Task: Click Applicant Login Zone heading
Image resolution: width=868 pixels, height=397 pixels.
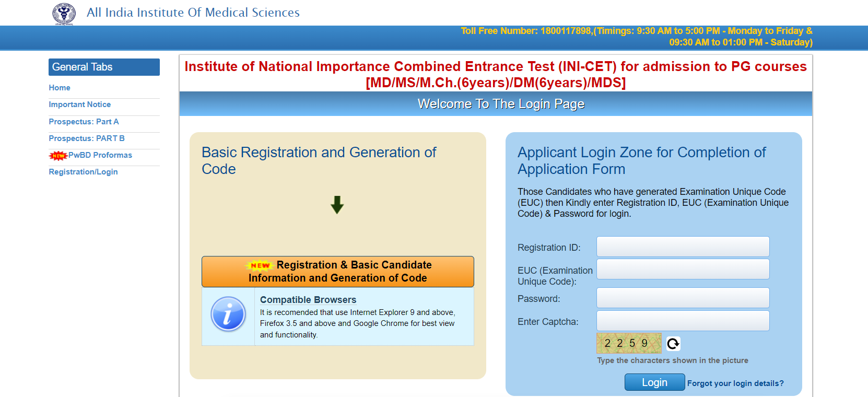Action: pos(642,161)
